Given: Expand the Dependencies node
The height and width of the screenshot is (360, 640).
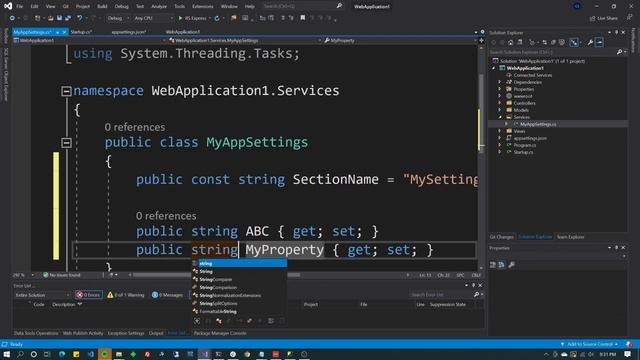Looking at the screenshot, I should 500,82.
